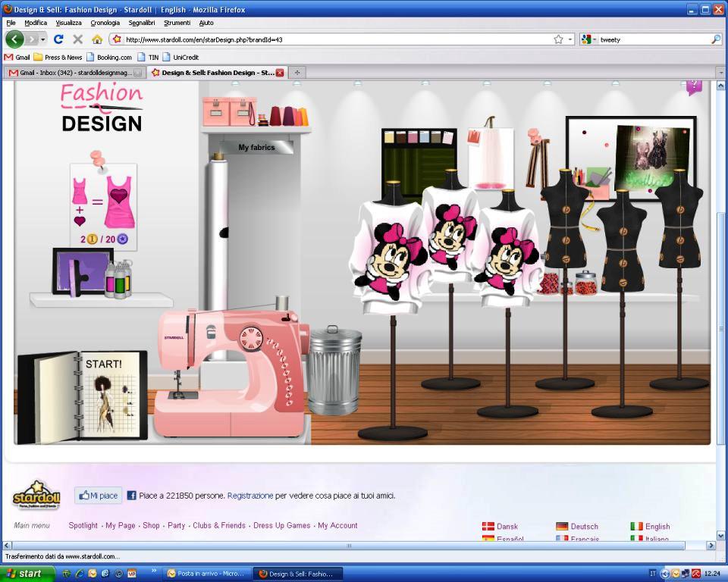Open the Aiuto menu

click(x=206, y=23)
